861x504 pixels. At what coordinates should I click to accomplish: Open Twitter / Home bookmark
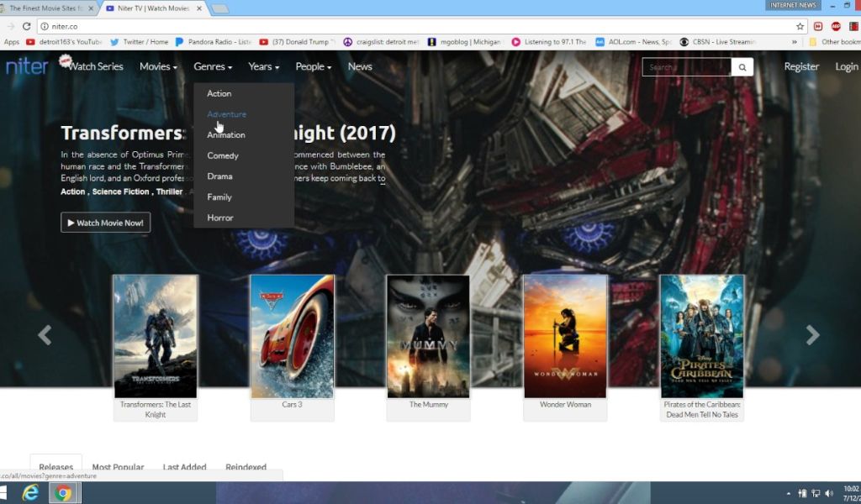(x=139, y=42)
